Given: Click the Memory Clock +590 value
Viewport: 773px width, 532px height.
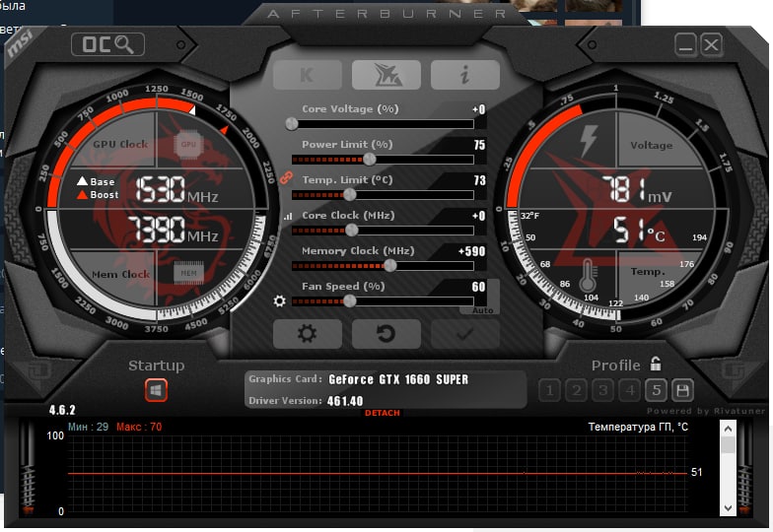Looking at the screenshot, I should [471, 251].
